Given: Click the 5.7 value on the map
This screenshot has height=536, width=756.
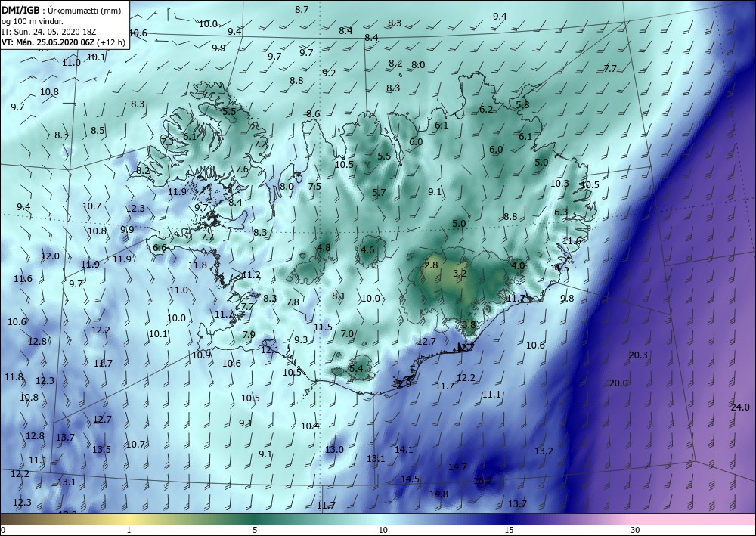Looking at the screenshot, I should point(379,193).
